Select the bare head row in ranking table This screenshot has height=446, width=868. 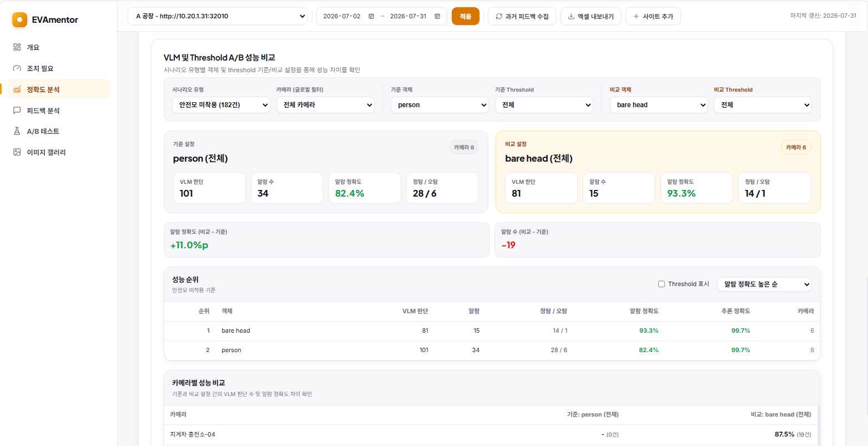click(x=492, y=331)
